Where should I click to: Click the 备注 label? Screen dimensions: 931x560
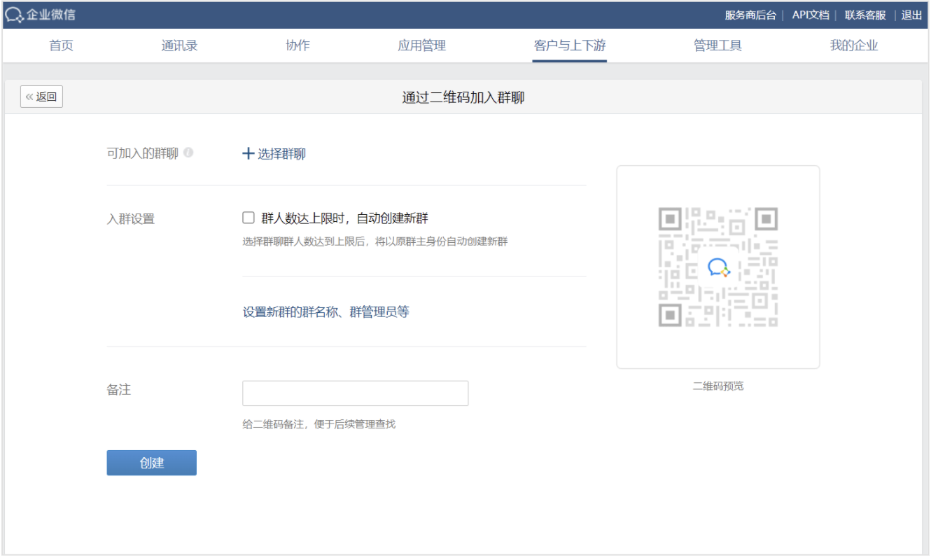point(119,390)
